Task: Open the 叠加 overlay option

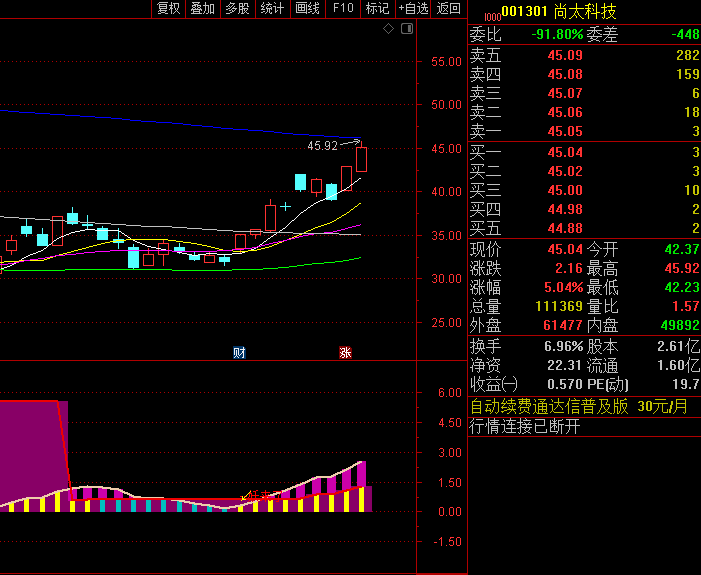Action: click(x=203, y=8)
